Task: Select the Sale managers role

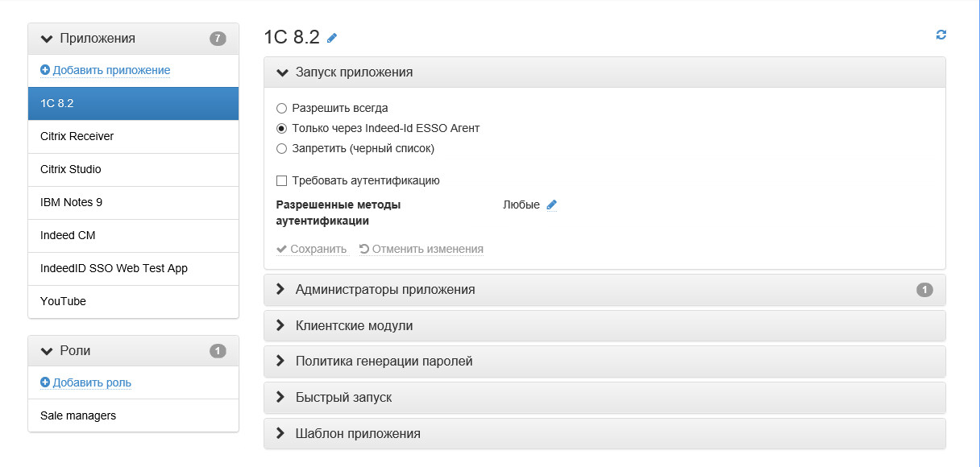Action: (x=78, y=415)
